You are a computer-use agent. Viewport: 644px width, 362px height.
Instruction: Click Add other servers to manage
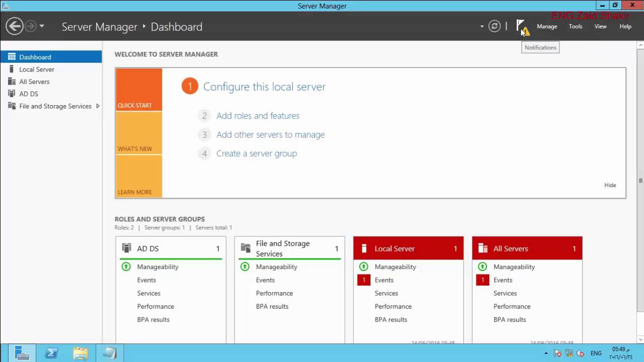pyautogui.click(x=270, y=135)
